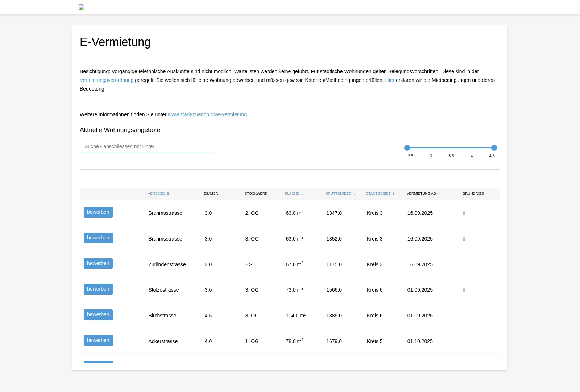Click the E-Vermietung page heading
The image size is (580, 392).
pos(115,42)
